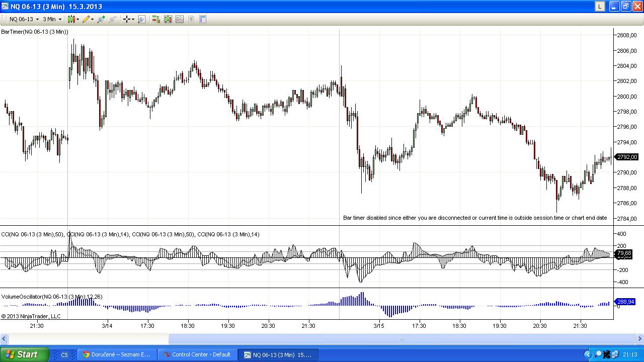The height and width of the screenshot is (362, 644).
Task: Open the Indicators icon in toolbar
Action: pos(168,19)
